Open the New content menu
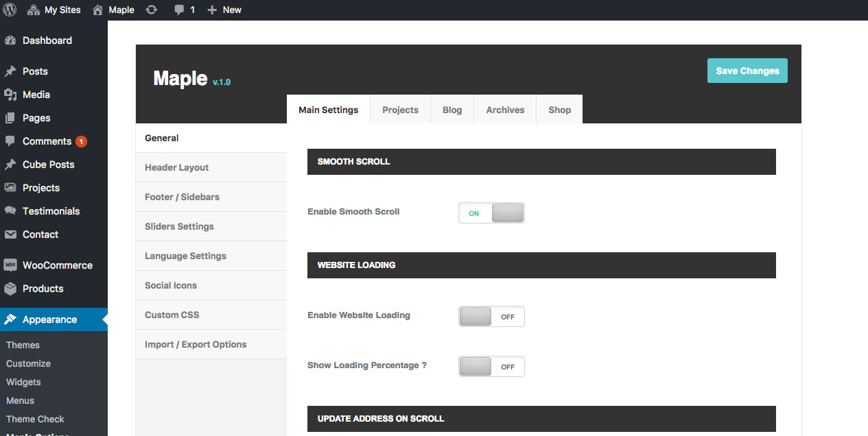 (224, 10)
